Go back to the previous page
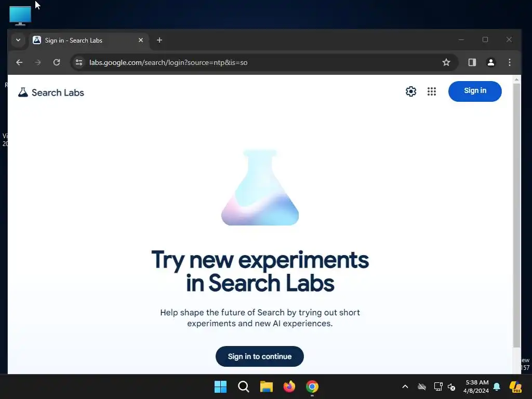532x399 pixels. pyautogui.click(x=19, y=62)
